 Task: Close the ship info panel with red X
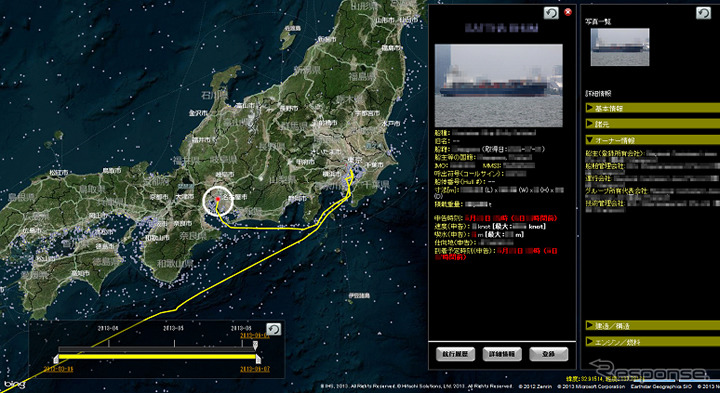click(x=568, y=12)
